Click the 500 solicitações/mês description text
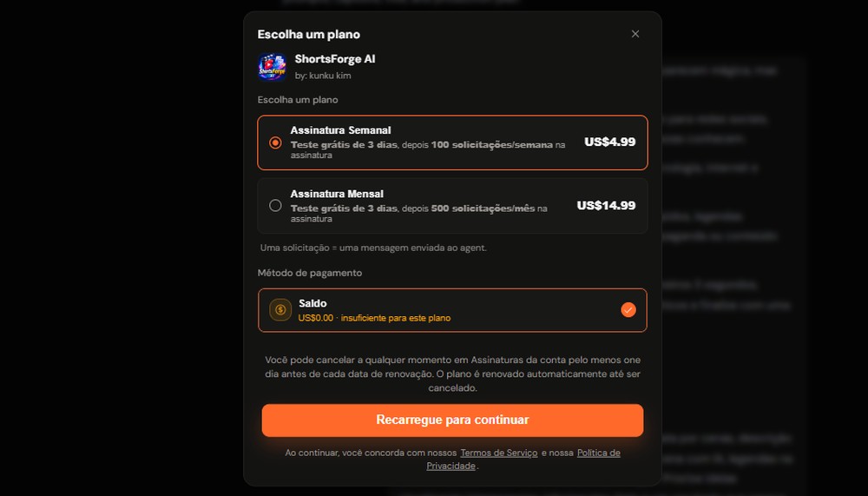This screenshot has width=868, height=496. click(x=483, y=208)
